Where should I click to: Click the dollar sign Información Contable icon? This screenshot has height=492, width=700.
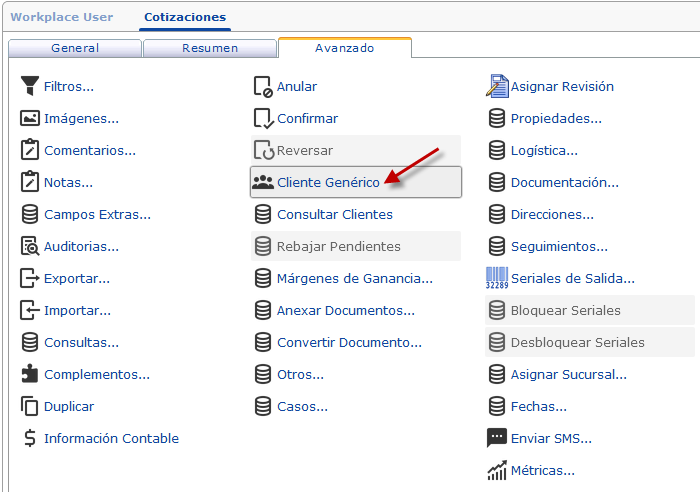click(x=29, y=438)
